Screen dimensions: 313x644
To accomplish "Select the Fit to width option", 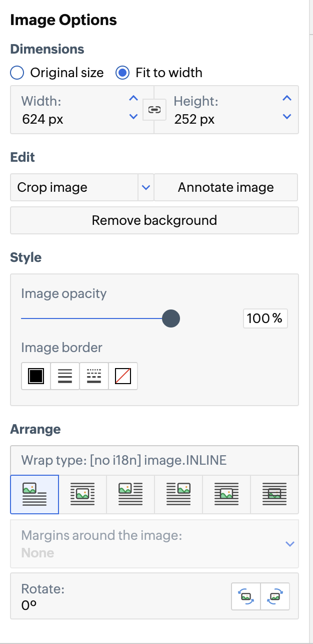I will [122, 73].
